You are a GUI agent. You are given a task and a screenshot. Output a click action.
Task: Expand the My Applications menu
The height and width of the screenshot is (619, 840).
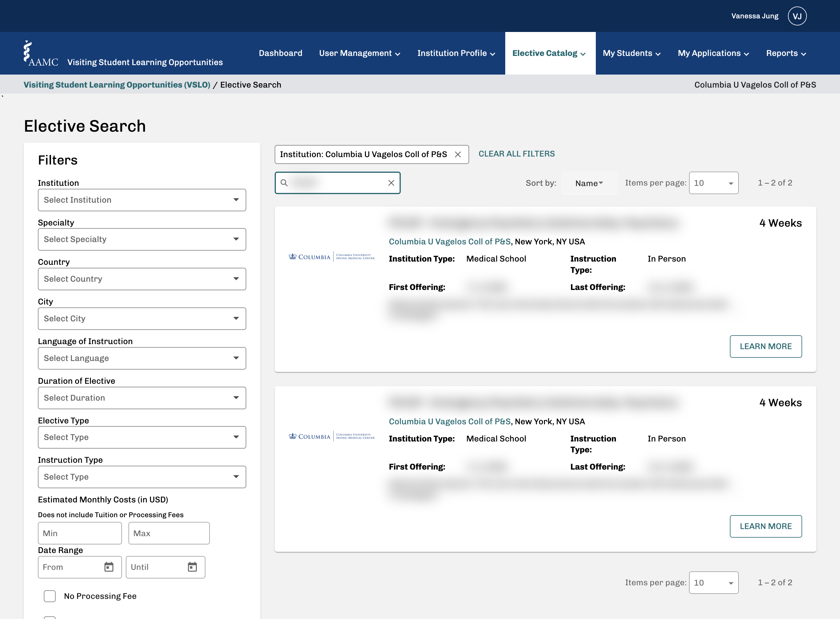coord(713,53)
